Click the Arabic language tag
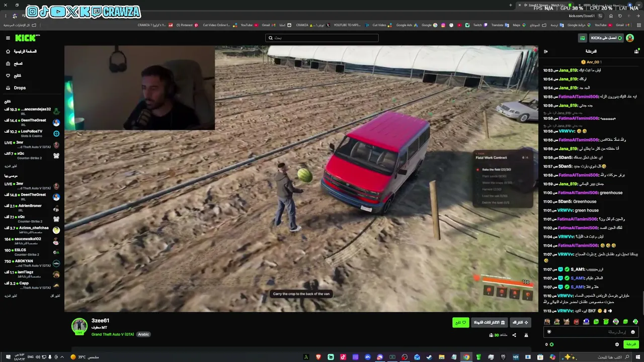This screenshot has height=362, width=644. pyautogui.click(x=143, y=334)
